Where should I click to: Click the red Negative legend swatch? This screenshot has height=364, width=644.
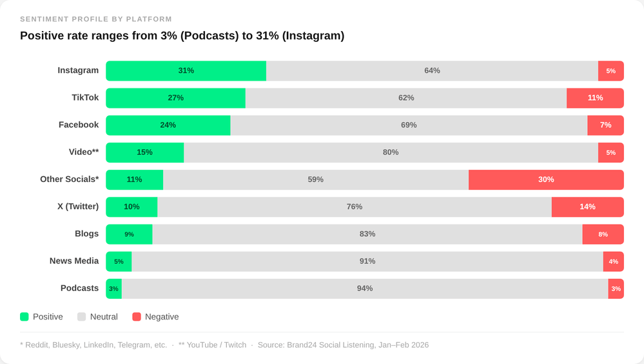pos(137,317)
